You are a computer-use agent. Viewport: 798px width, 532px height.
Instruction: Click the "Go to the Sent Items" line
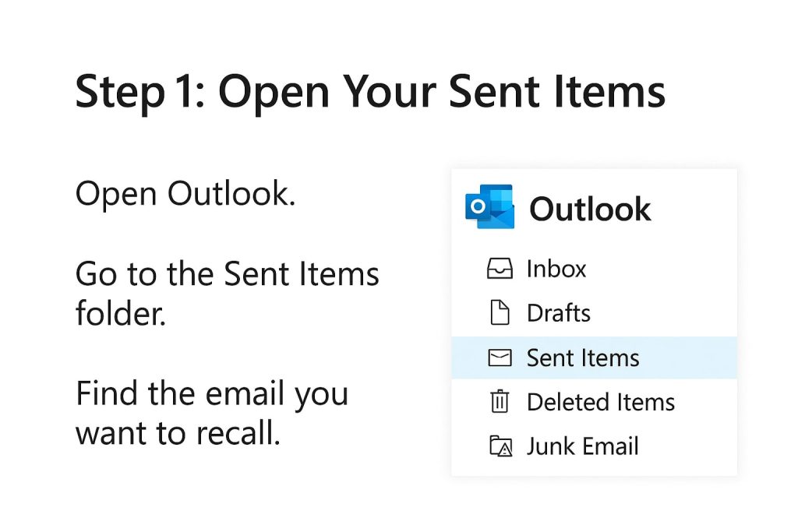pyautogui.click(x=227, y=274)
